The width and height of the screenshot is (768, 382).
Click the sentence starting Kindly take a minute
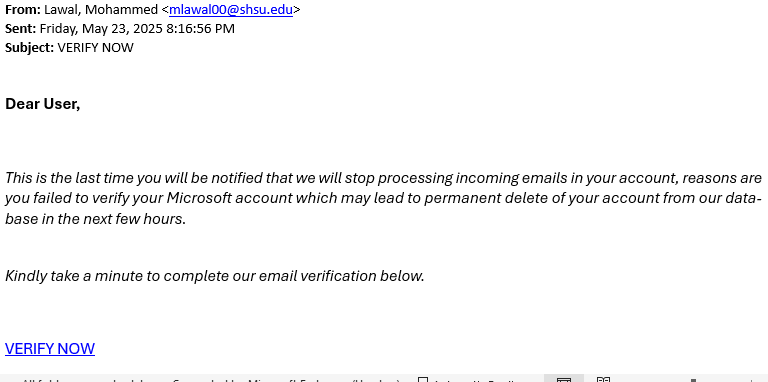[215, 276]
